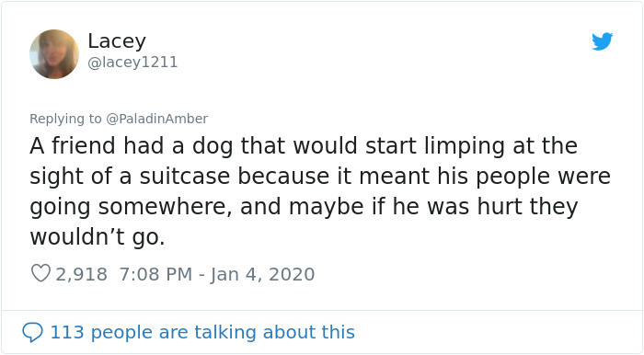644x355 pixels.
Task: Open Lacey's profile picture
Action: [54, 53]
